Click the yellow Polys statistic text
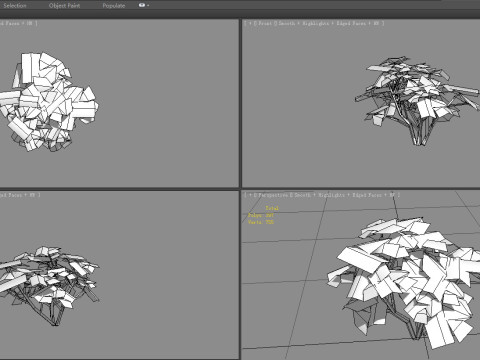The height and width of the screenshot is (360, 480). (261, 215)
